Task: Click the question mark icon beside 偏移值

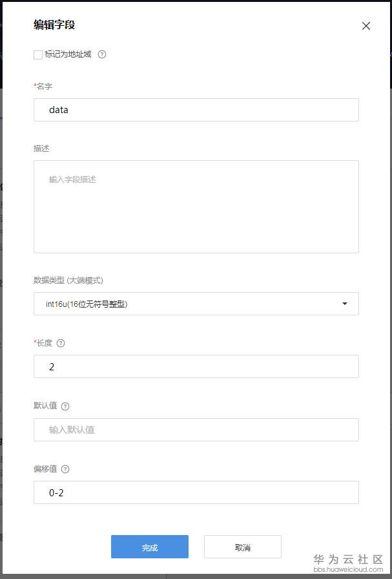Action: (x=65, y=470)
